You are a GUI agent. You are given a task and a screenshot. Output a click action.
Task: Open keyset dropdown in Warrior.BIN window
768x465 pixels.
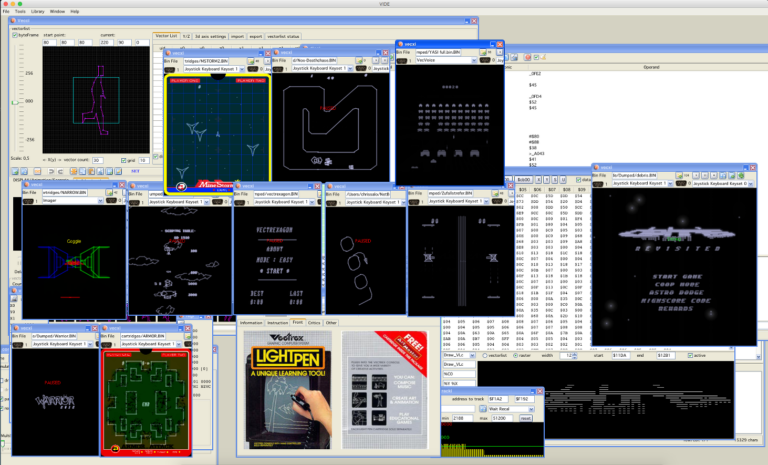pyautogui.click(x=62, y=344)
